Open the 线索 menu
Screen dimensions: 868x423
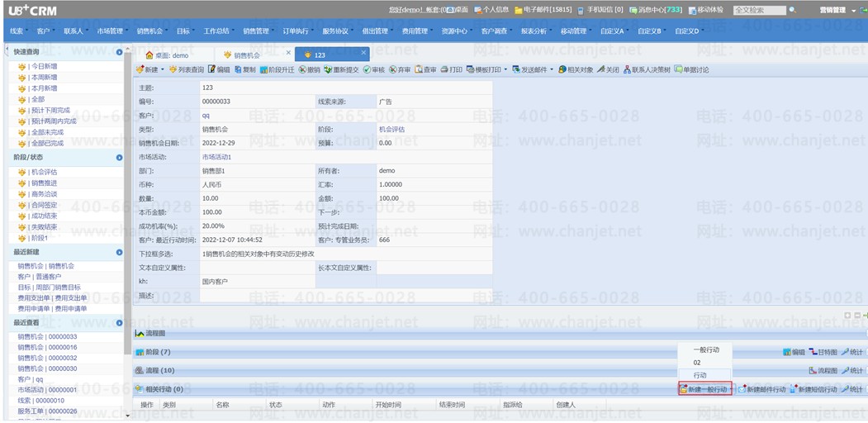18,31
